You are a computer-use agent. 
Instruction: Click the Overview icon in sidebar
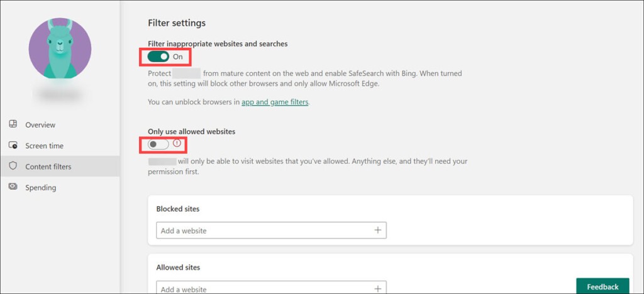click(13, 124)
